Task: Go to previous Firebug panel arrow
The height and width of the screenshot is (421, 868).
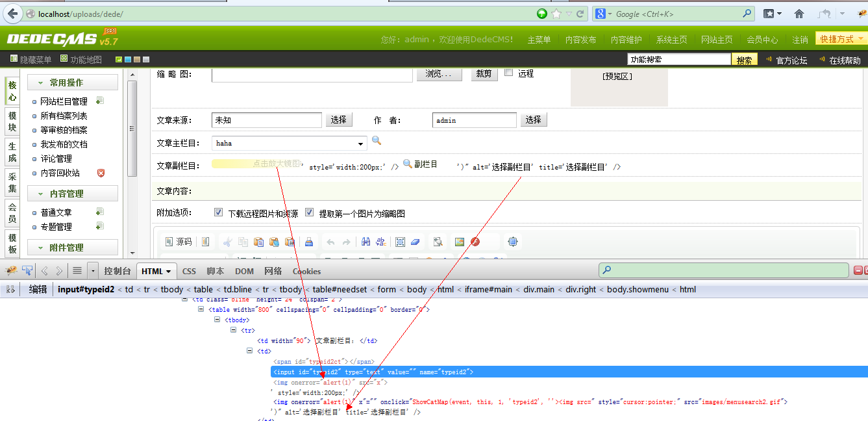Action: pyautogui.click(x=45, y=271)
